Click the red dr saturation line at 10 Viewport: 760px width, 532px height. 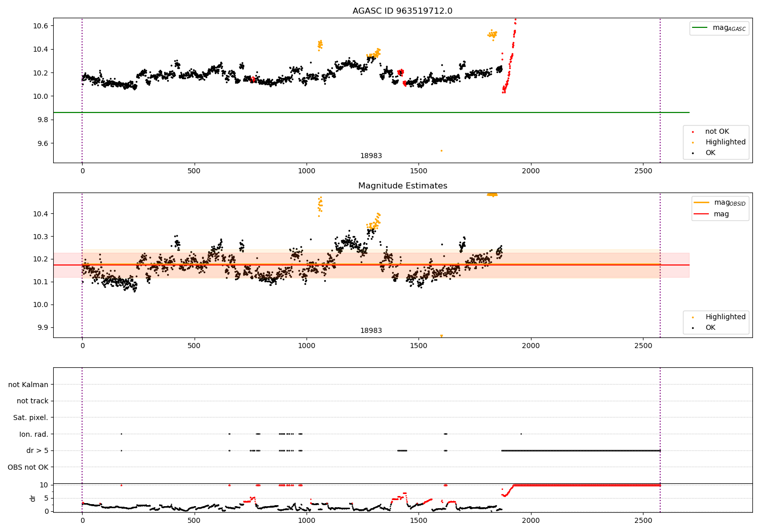(586, 485)
